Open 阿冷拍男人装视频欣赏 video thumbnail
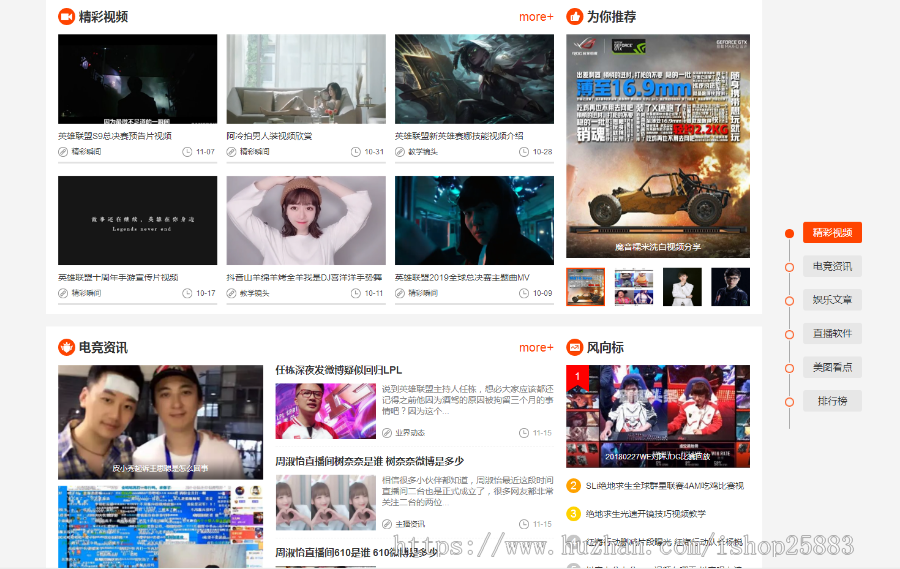 306,79
